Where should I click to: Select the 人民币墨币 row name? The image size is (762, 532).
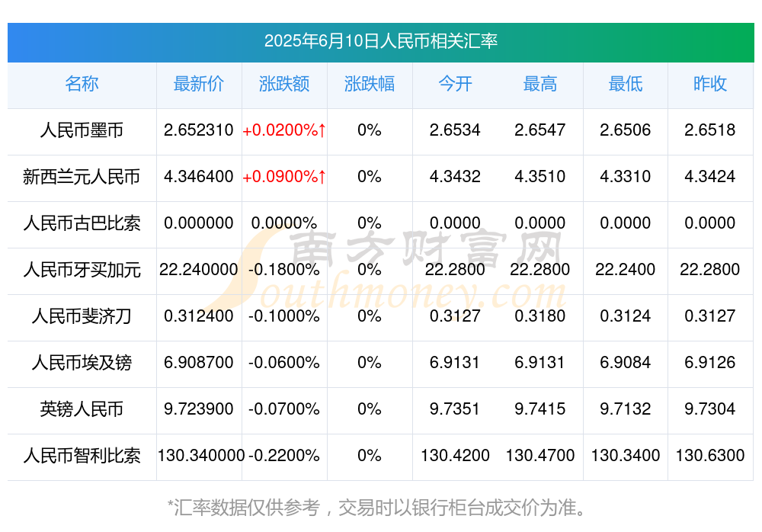click(82, 130)
